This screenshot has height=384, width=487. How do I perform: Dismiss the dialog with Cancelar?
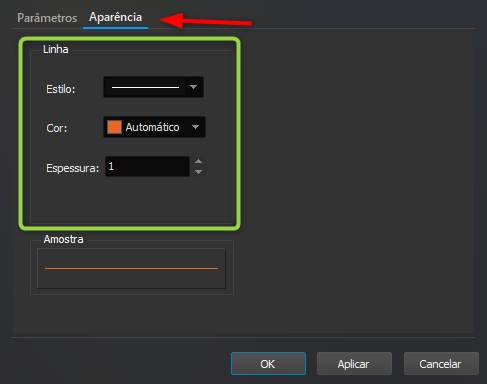coord(441,364)
